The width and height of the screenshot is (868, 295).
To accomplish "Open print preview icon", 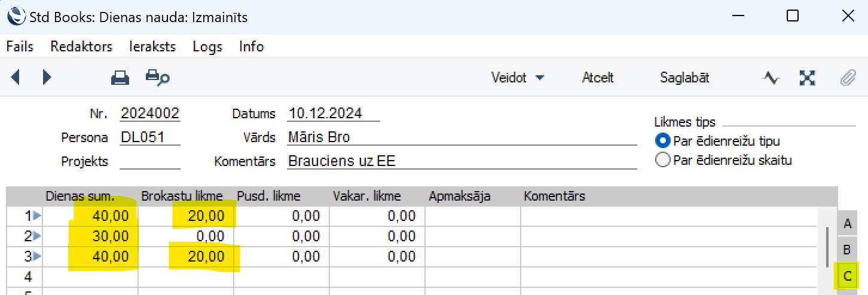I will [158, 78].
